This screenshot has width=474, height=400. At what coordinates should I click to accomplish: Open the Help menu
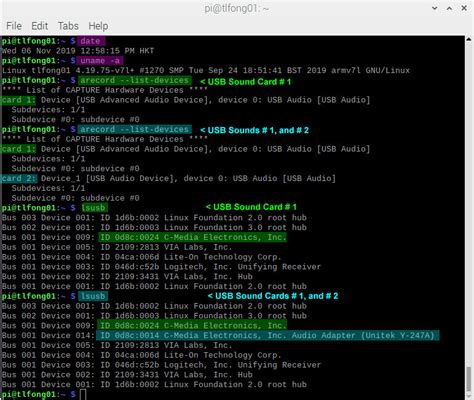(98, 26)
